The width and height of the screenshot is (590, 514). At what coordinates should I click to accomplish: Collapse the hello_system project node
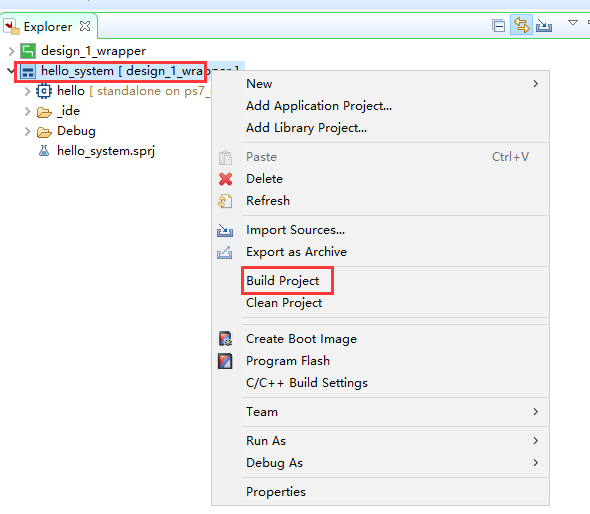click(x=11, y=70)
